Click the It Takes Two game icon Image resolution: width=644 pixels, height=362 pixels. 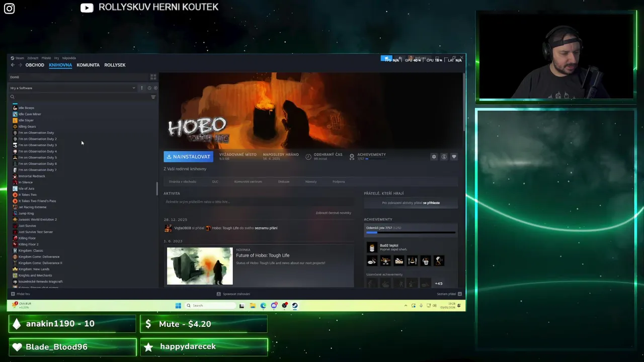[15, 195]
